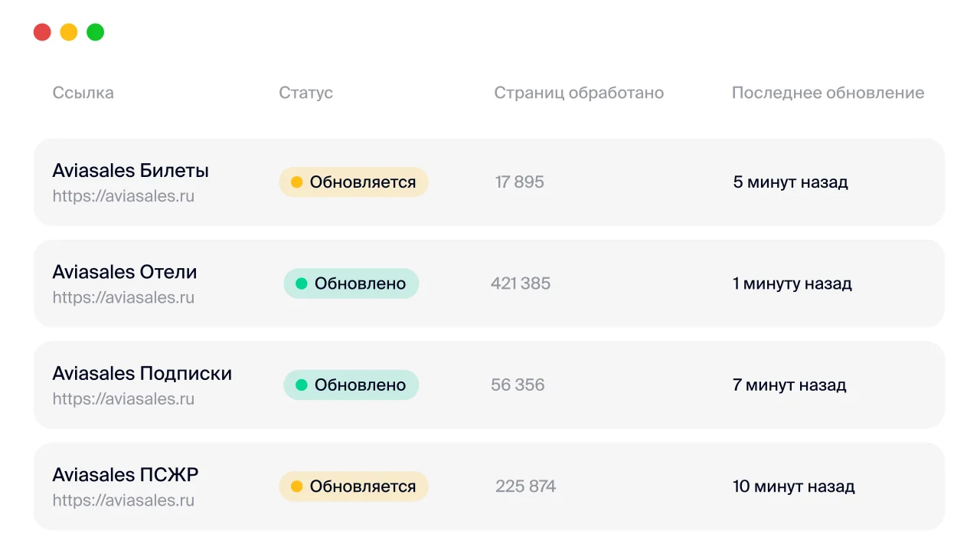The height and width of the screenshot is (560, 980).
Task: Click the Обновляется badge for Aviasales Билеты
Action: tap(353, 182)
